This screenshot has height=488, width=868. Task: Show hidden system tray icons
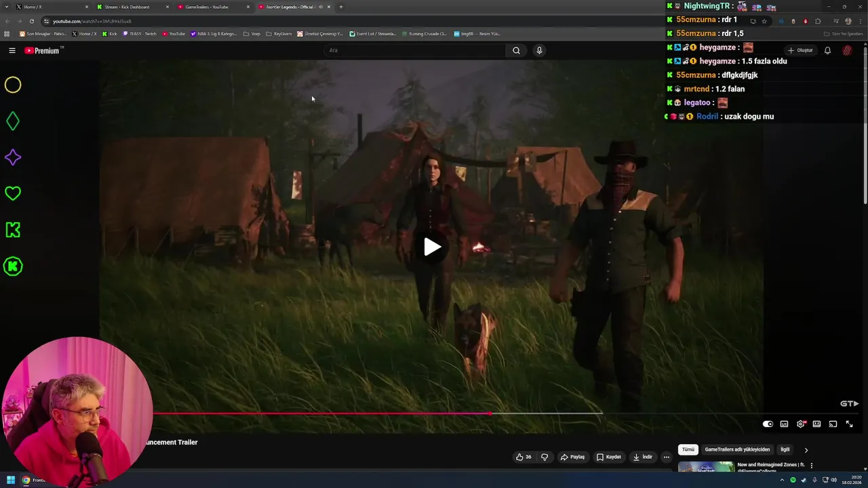point(782,480)
